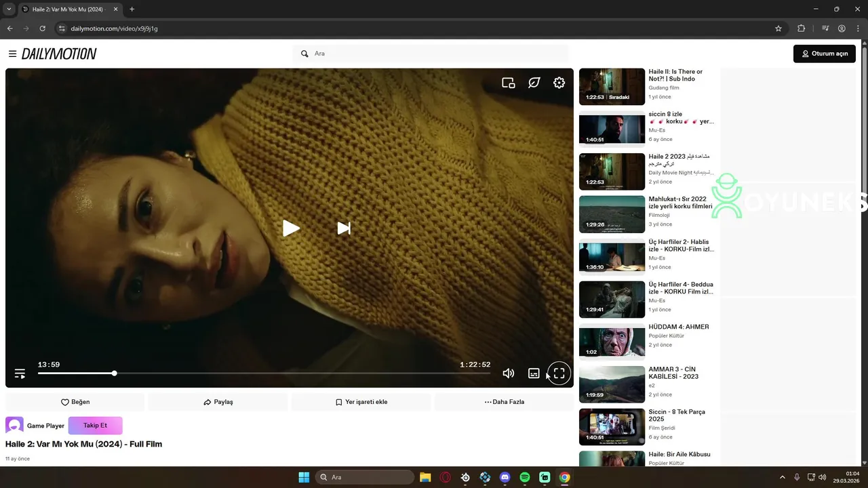
Task: Click the system tray microphone icon
Action: [x=797, y=477]
